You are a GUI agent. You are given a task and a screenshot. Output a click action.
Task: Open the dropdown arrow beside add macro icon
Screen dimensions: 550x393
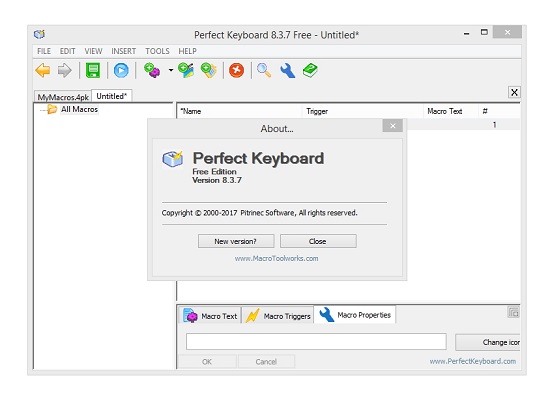pos(170,70)
